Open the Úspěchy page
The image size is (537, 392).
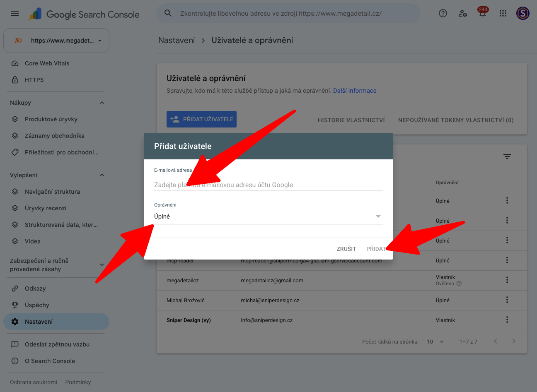[x=56, y=305]
